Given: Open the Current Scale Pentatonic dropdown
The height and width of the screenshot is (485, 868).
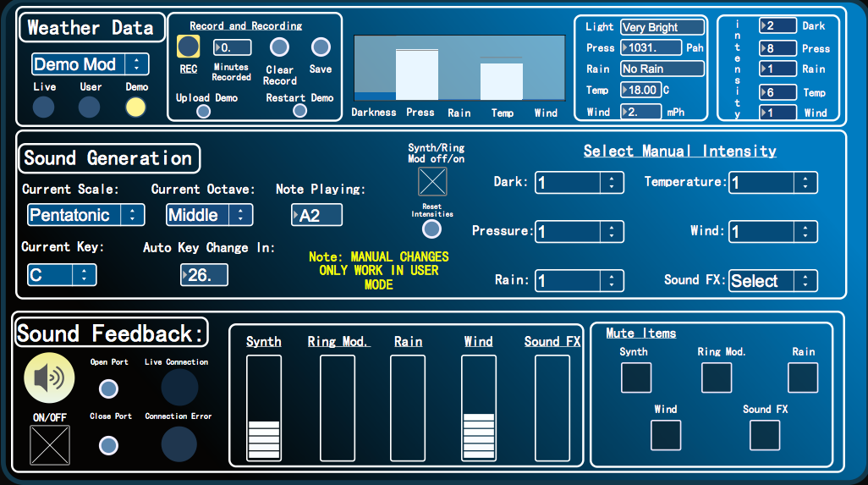Looking at the screenshot, I should 85,215.
